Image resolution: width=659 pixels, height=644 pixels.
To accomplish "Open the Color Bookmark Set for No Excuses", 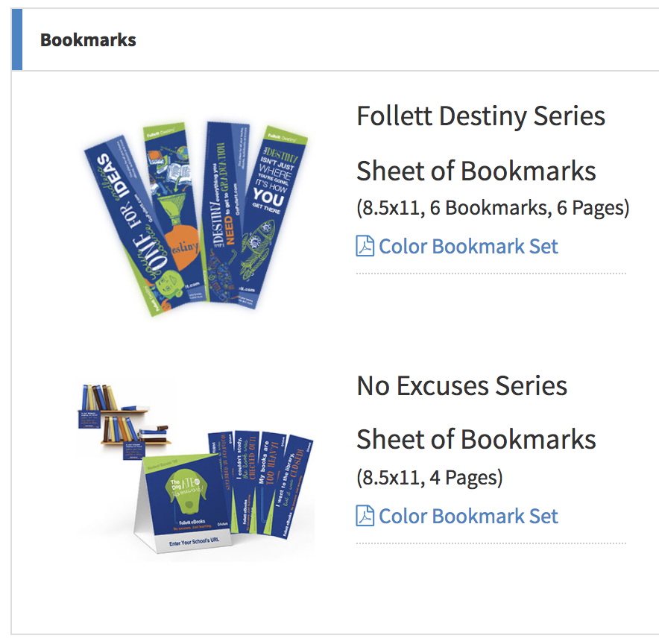I will tap(467, 516).
